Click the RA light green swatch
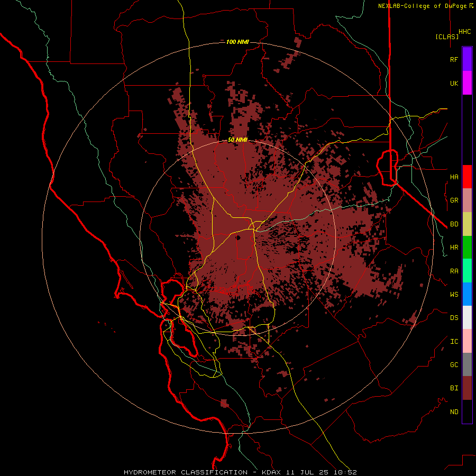The height and width of the screenshot is (476, 476). pos(467,271)
